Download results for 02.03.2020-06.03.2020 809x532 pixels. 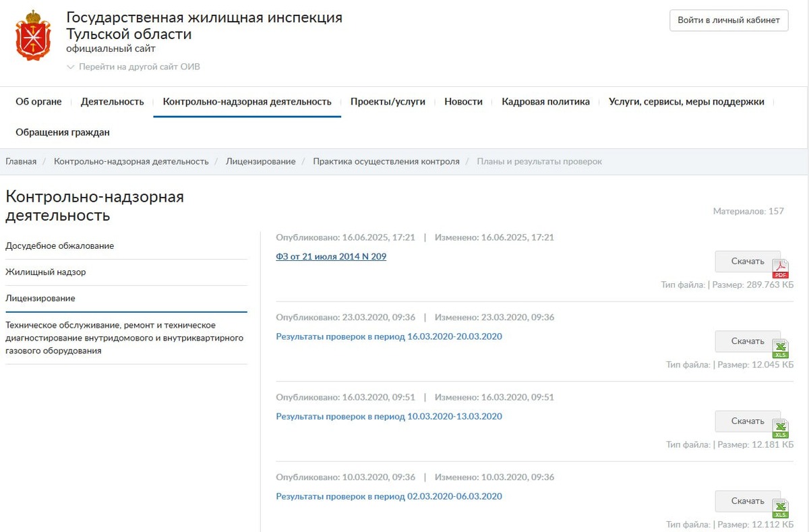(x=748, y=501)
